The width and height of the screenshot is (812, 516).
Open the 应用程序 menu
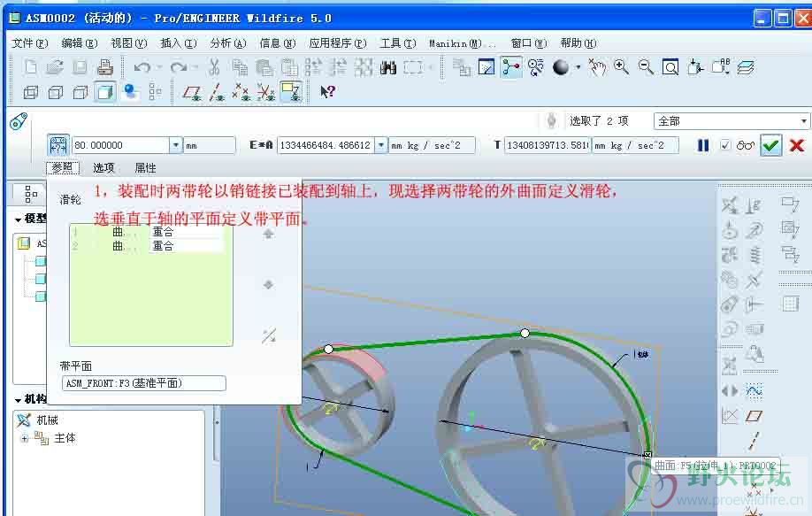338,43
